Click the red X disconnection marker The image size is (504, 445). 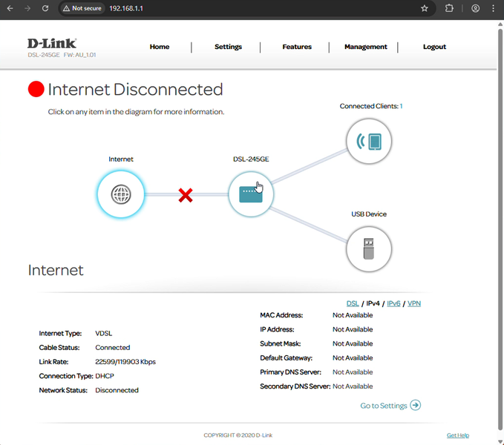pyautogui.click(x=186, y=195)
